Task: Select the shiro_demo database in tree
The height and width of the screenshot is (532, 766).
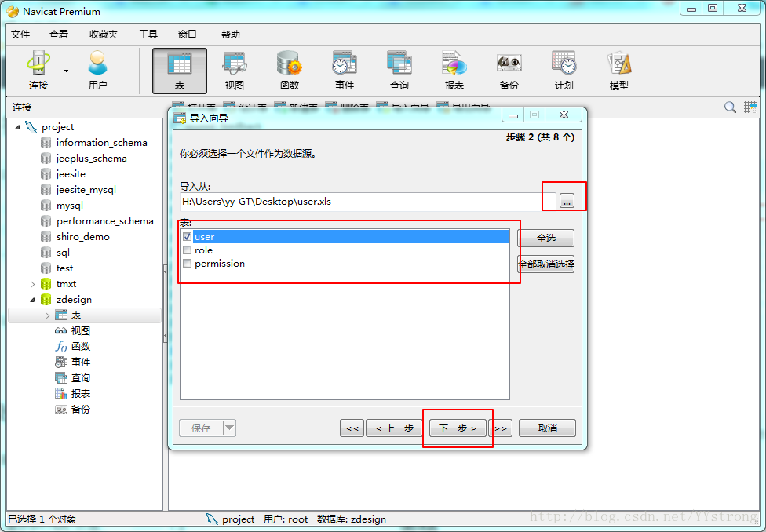Action: coord(82,237)
